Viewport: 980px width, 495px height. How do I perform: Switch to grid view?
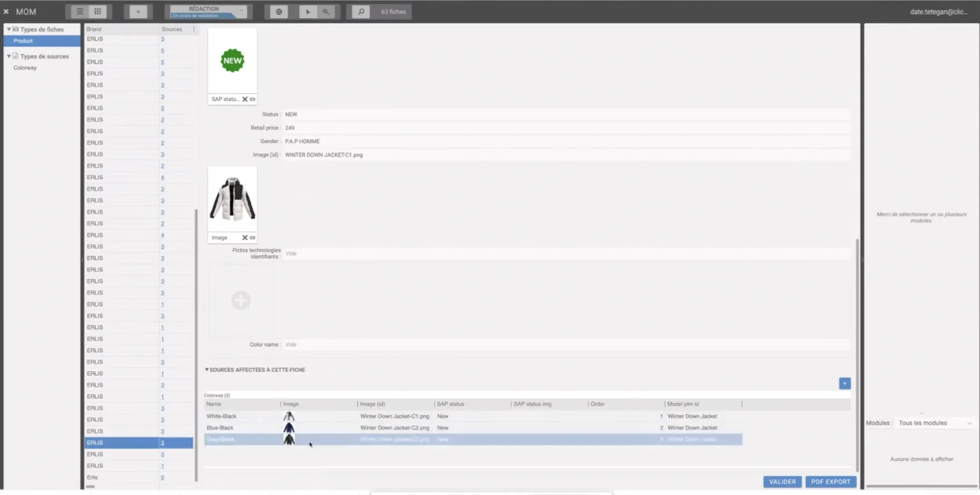click(98, 11)
